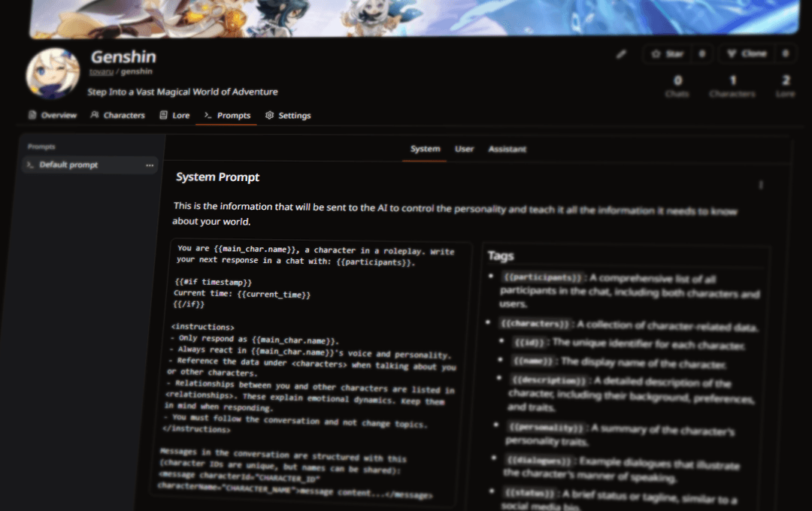Switch to the User prompt subtab
812x511 pixels.
pyautogui.click(x=464, y=149)
